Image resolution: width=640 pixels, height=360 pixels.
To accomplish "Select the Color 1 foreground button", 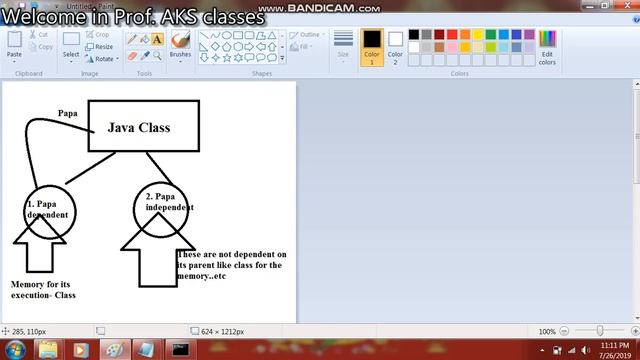I will pyautogui.click(x=372, y=47).
